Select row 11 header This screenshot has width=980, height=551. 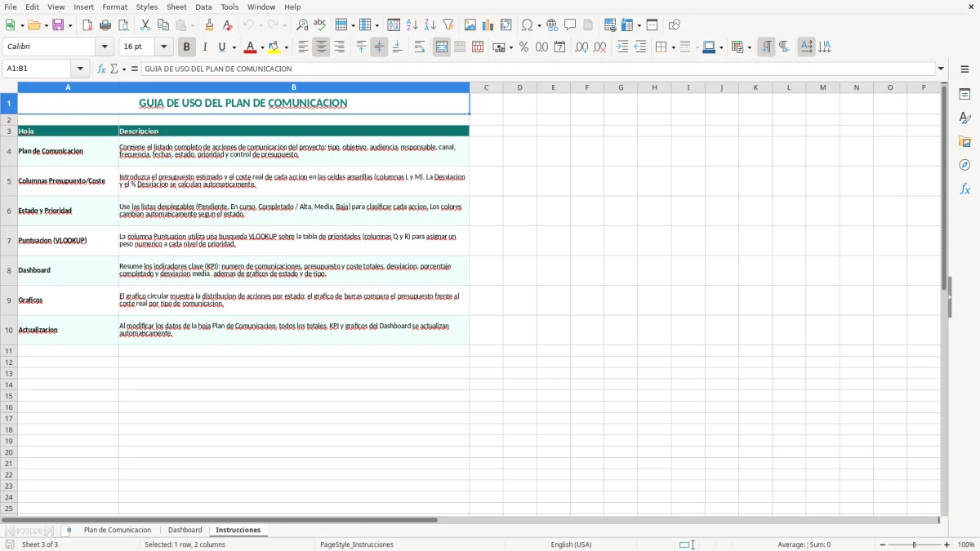(x=9, y=351)
